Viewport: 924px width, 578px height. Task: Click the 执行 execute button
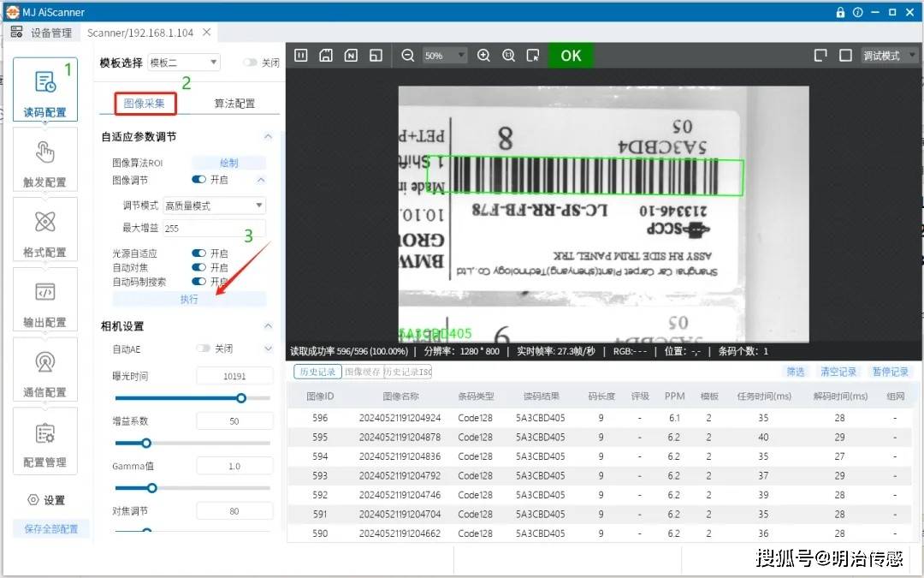pyautogui.click(x=189, y=299)
